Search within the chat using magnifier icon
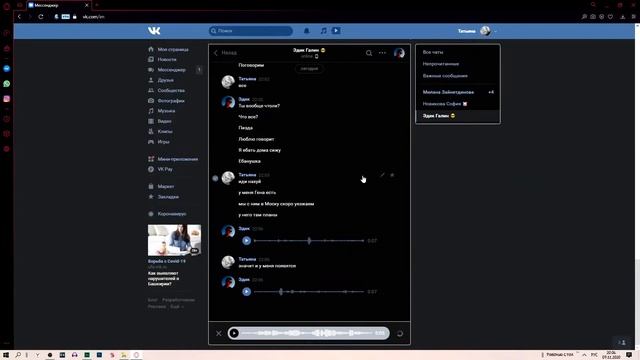The height and width of the screenshot is (360, 640). point(369,53)
